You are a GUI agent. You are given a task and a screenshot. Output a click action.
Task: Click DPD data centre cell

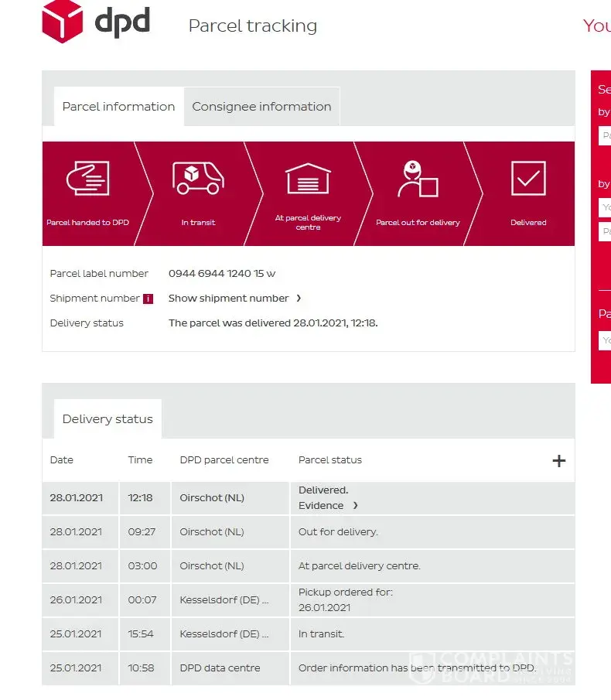(x=230, y=668)
